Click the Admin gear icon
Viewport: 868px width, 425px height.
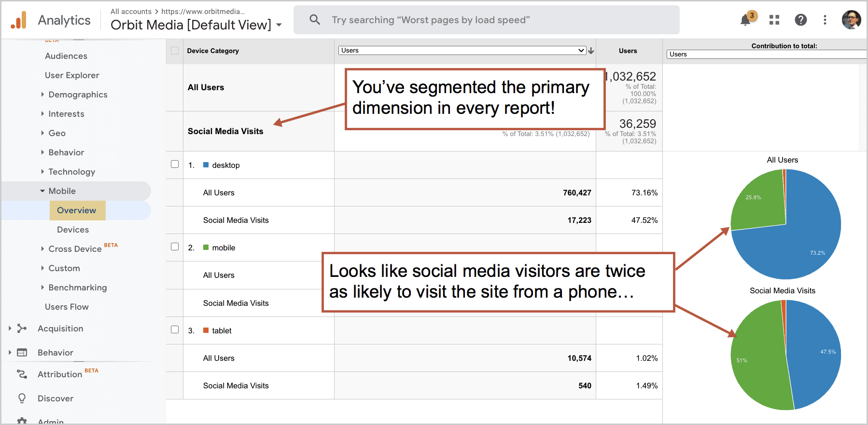point(22,422)
